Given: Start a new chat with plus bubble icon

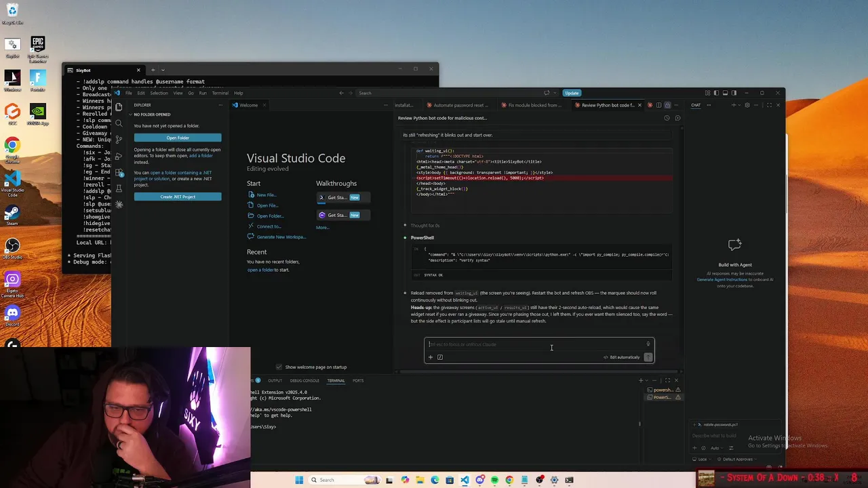Looking at the screenshot, I should coord(677,118).
